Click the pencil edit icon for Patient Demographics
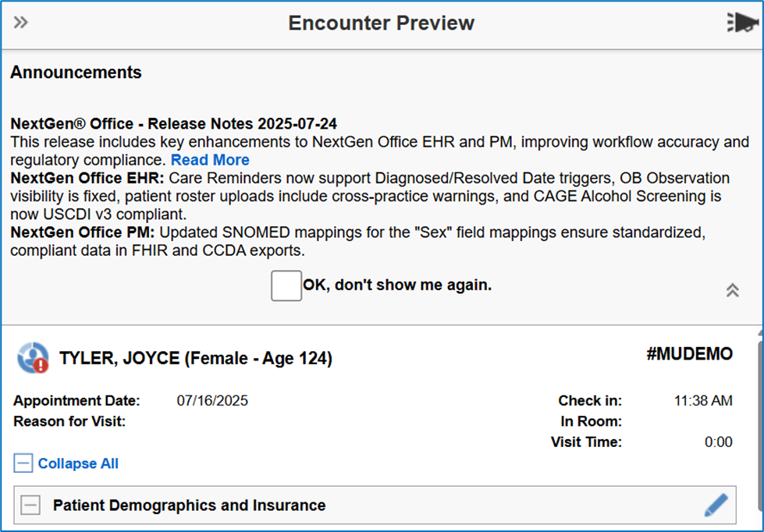The height and width of the screenshot is (532, 764). click(716, 505)
